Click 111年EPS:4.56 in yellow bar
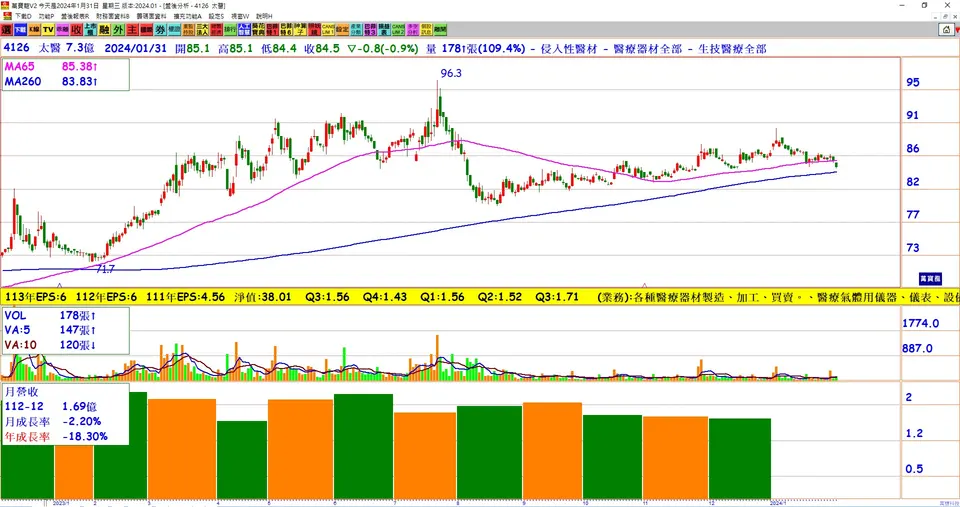The height and width of the screenshot is (507, 960). click(x=186, y=297)
